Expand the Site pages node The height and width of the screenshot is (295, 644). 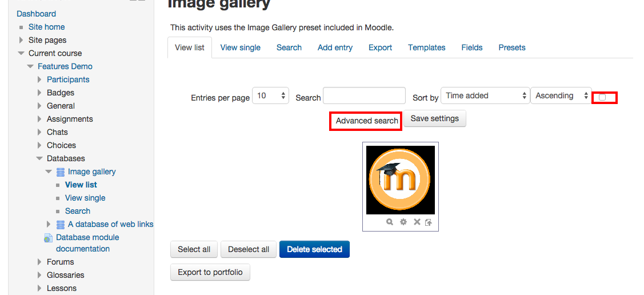click(x=21, y=40)
